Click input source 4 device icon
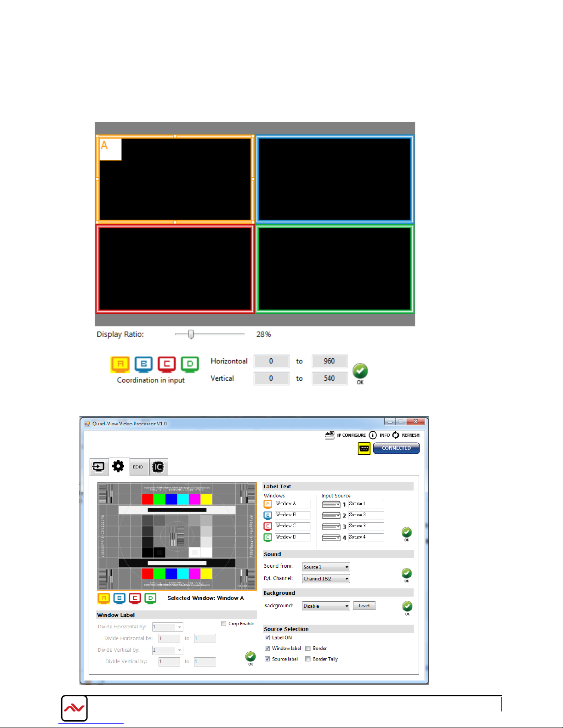The width and height of the screenshot is (563, 728). tap(331, 537)
